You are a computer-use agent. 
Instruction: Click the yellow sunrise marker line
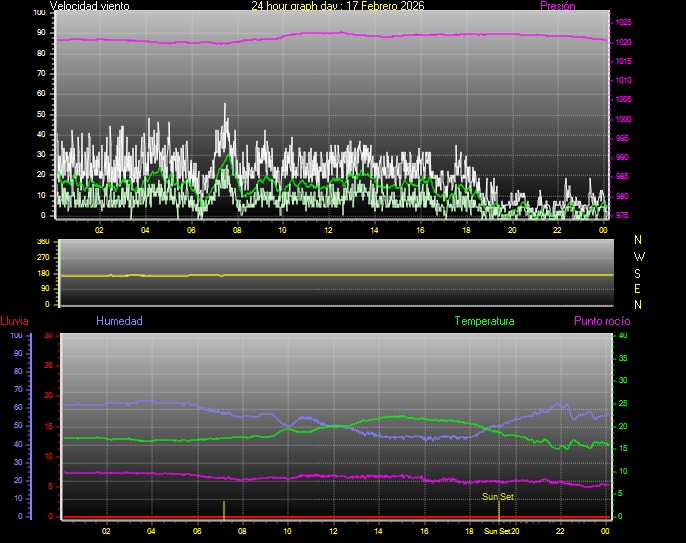[x=223, y=508]
